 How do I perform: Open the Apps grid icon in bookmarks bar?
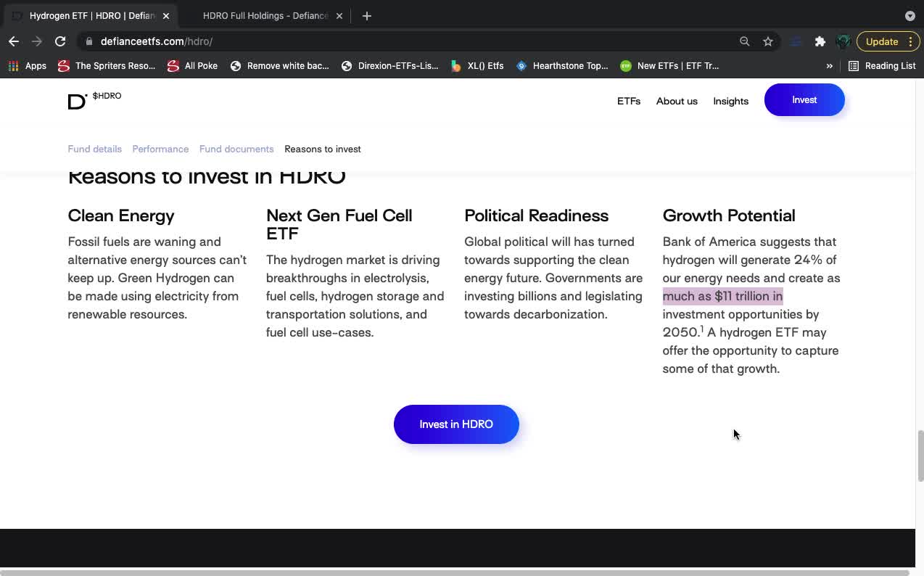[x=13, y=65]
